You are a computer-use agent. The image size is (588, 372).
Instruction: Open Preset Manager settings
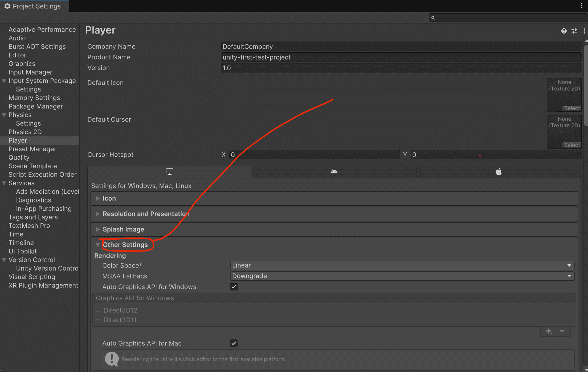click(x=32, y=149)
